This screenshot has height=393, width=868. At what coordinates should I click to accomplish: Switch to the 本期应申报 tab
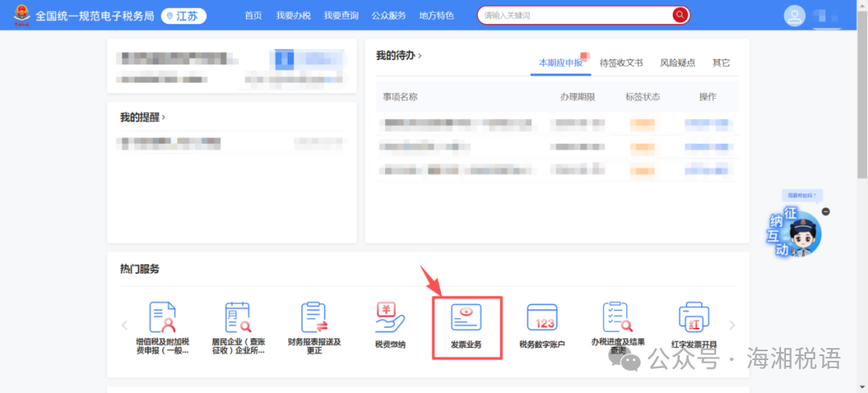point(561,63)
